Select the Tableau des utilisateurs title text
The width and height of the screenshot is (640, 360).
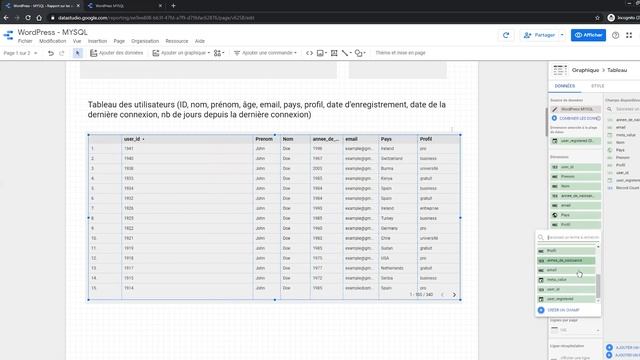[267, 109]
